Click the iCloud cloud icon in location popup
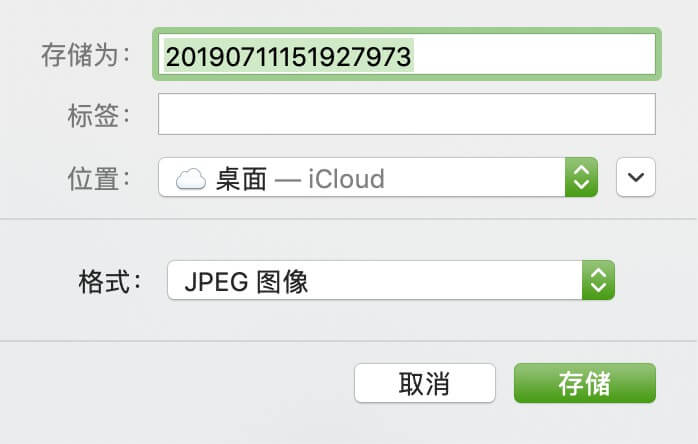 tap(191, 179)
